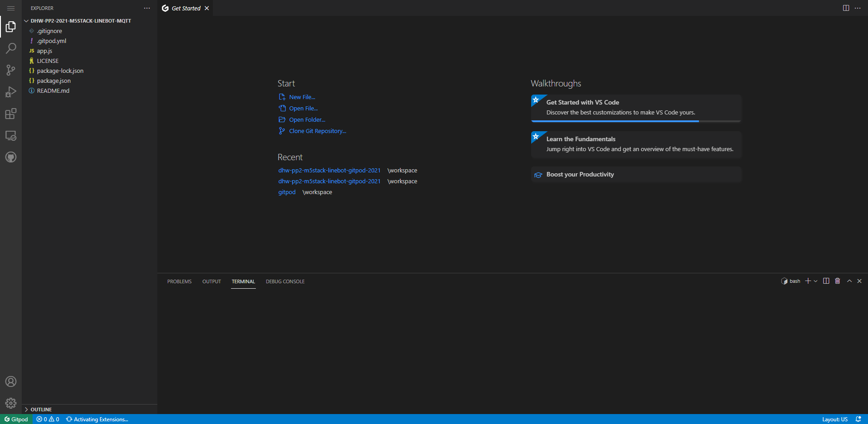The height and width of the screenshot is (424, 868).
Task: Open the Remote Explorer view
Action: (11, 135)
